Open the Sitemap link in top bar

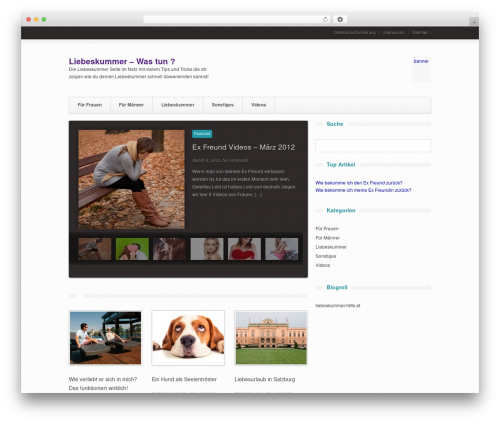(419, 32)
